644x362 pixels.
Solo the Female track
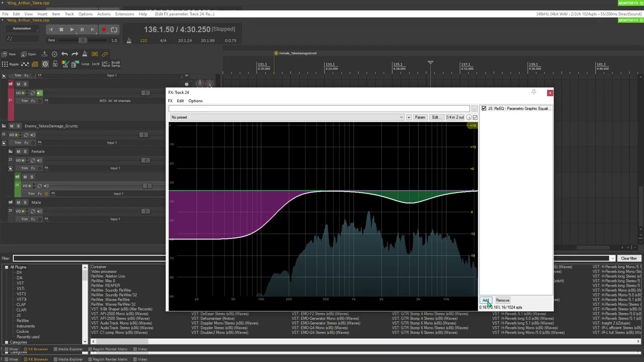[25, 151]
